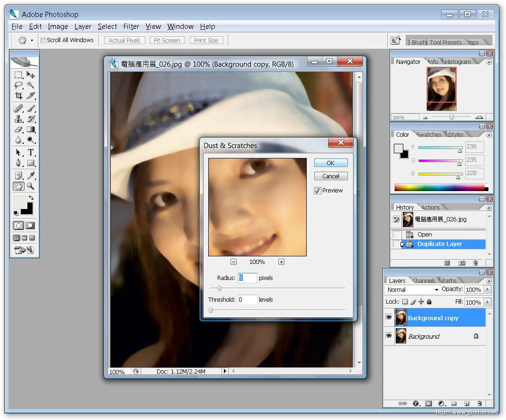
Task: Open the blend mode Normal dropdown
Action: [413, 290]
